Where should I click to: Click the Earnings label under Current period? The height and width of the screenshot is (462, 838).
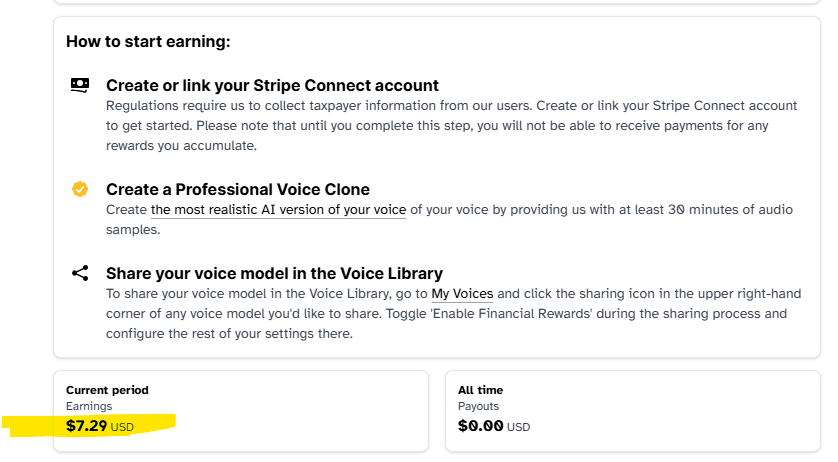pyautogui.click(x=89, y=406)
